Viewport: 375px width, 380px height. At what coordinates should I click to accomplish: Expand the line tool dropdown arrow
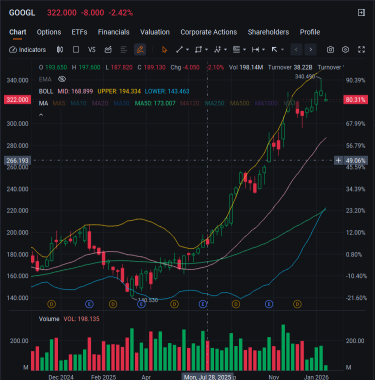coord(187,50)
